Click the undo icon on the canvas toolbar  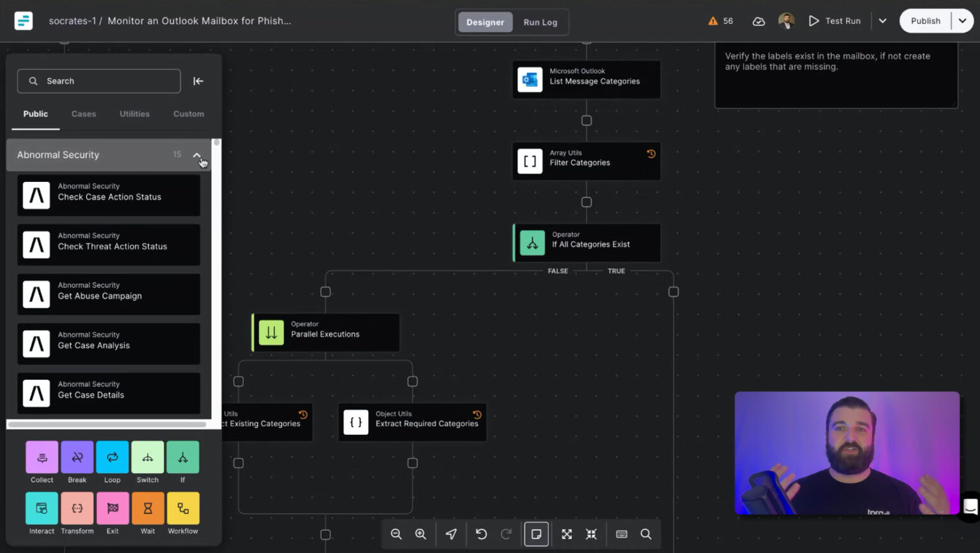[x=482, y=534]
